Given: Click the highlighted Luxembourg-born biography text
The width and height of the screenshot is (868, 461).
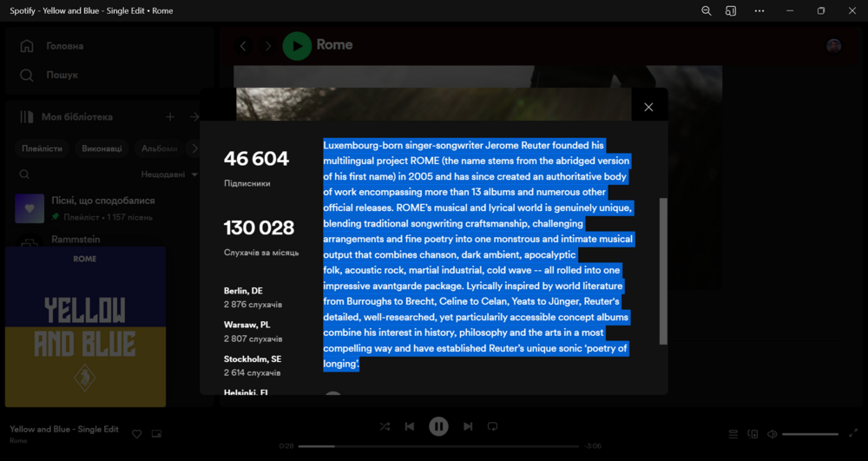Looking at the screenshot, I should click(478, 254).
